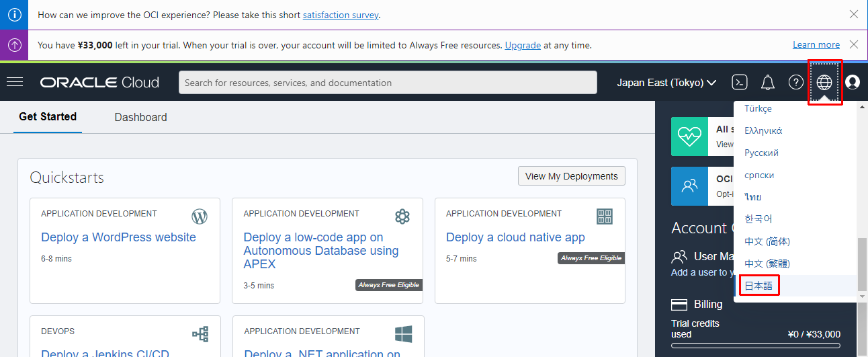
Task: Open the satisfaction survey link
Action: [x=341, y=15]
